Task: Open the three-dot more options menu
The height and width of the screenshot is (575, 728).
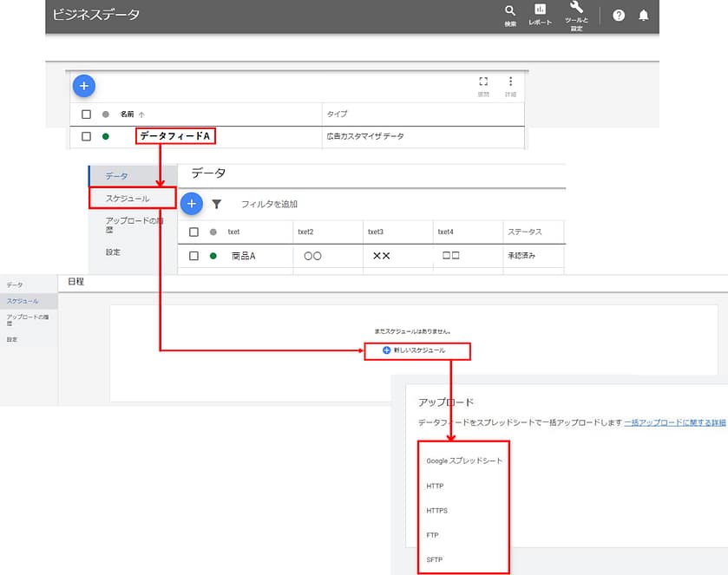Action: pyautogui.click(x=510, y=82)
